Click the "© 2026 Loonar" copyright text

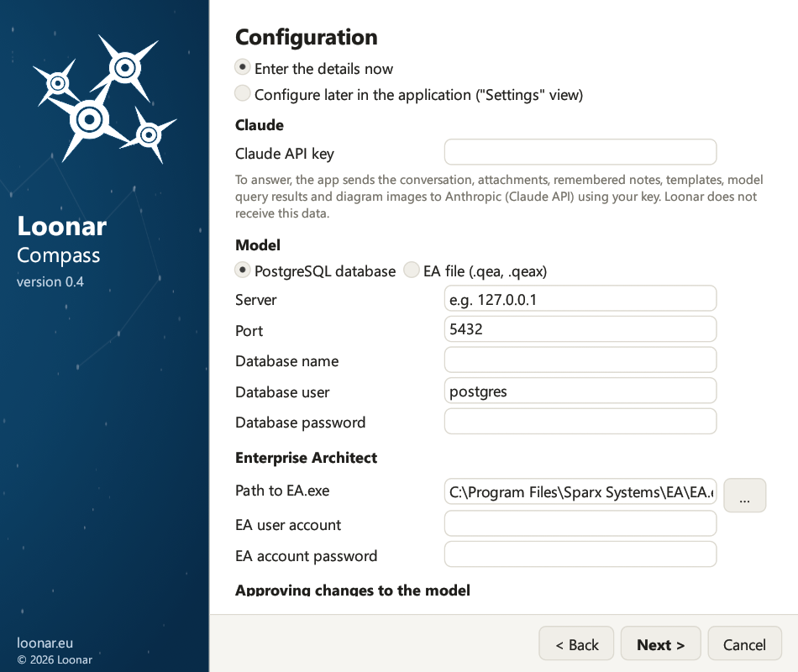pos(55,659)
